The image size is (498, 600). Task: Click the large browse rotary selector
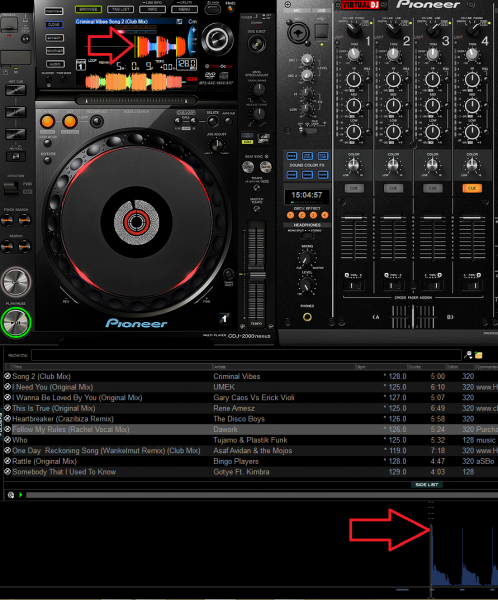[217, 39]
